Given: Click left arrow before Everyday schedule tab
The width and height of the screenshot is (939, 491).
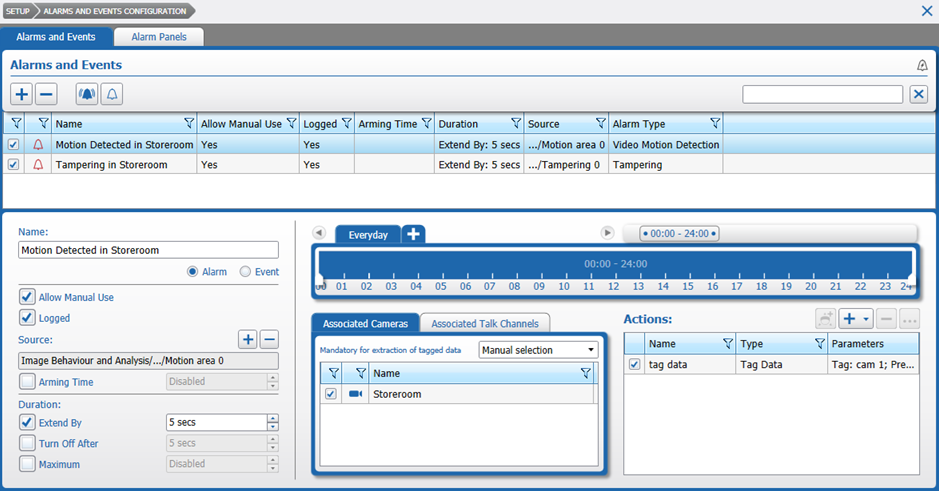Looking at the screenshot, I should click(x=319, y=232).
